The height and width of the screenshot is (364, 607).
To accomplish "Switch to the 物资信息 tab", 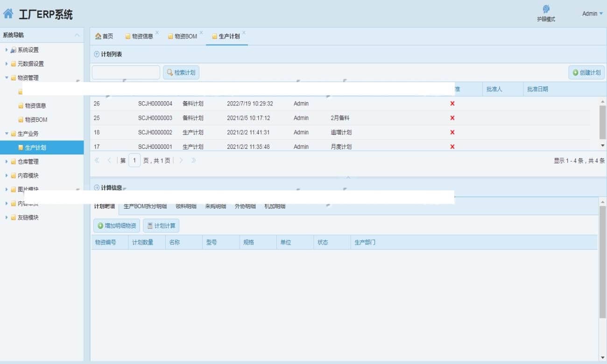I will 139,36.
